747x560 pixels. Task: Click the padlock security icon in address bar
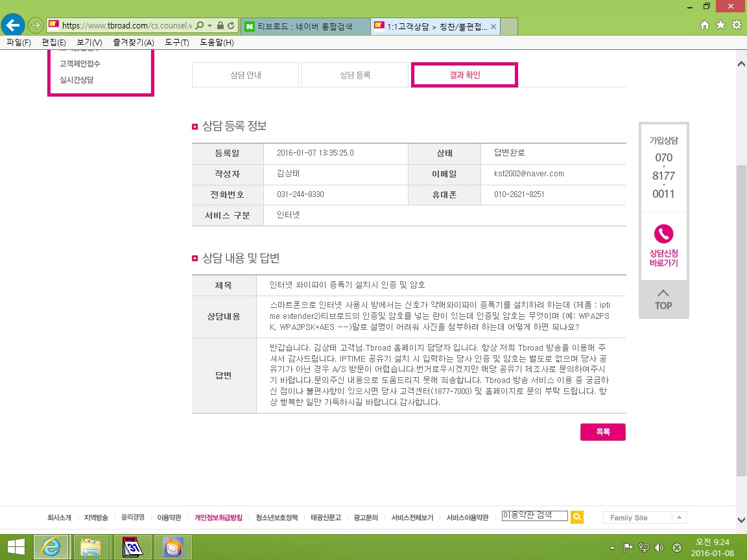point(220,25)
